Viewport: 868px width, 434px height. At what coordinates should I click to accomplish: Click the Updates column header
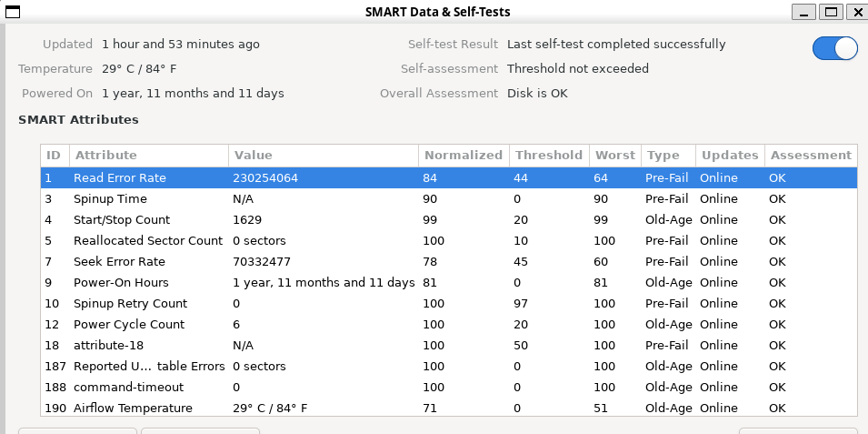[x=730, y=156]
